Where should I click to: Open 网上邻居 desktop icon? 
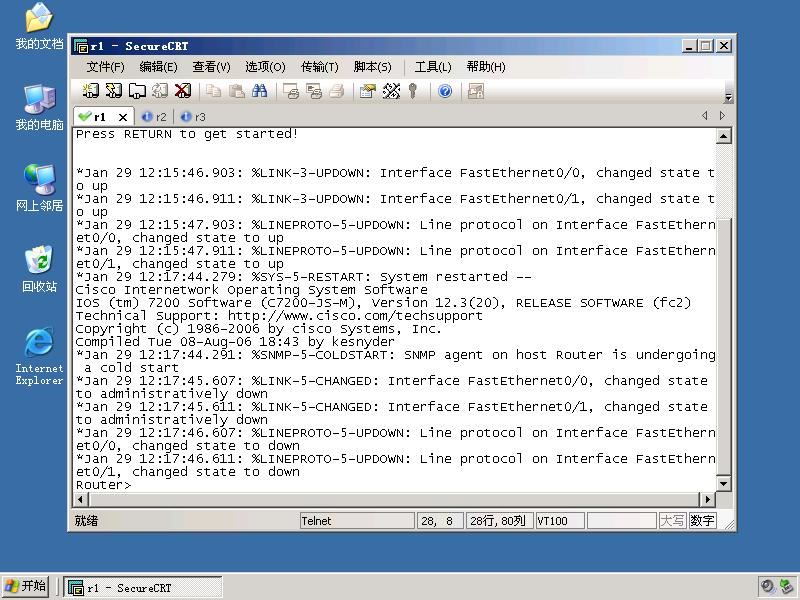point(39,188)
